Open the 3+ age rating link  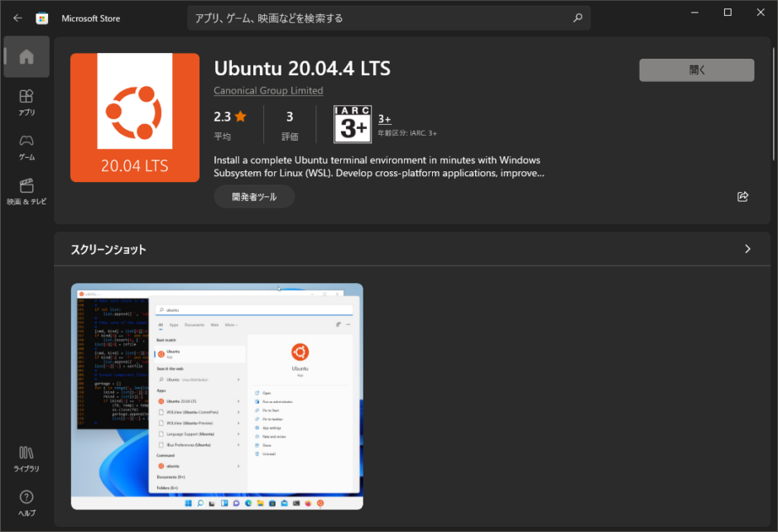click(x=384, y=118)
